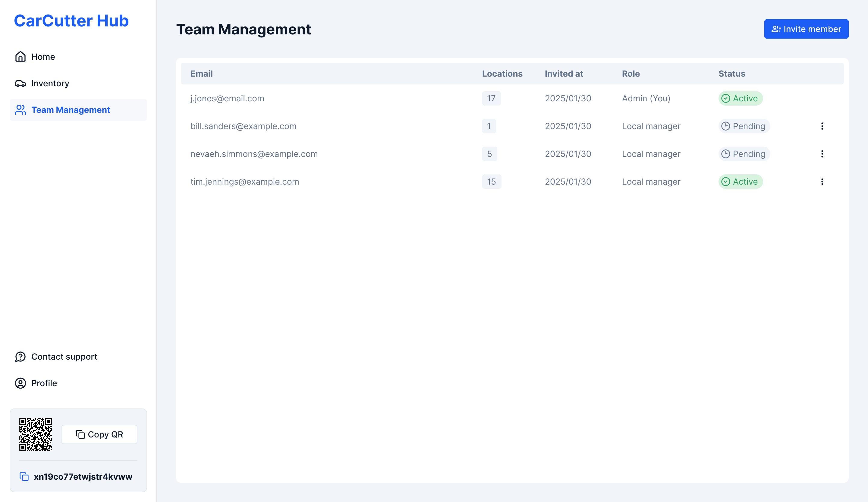This screenshot has height=502, width=868.
Task: Click the Team Management page heading
Action: (x=244, y=29)
